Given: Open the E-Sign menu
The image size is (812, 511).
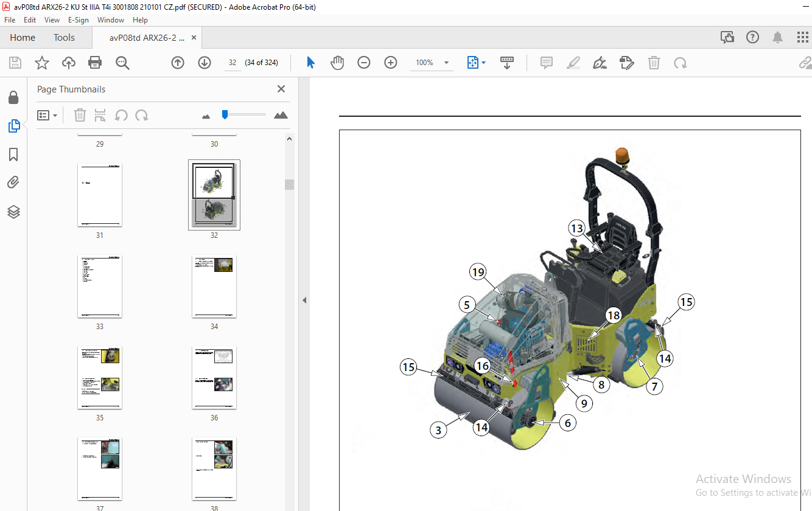Looking at the screenshot, I should click(x=79, y=20).
